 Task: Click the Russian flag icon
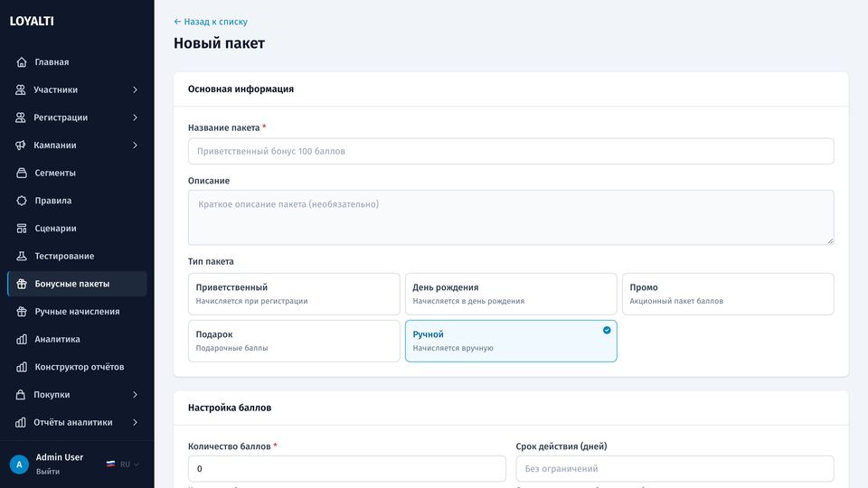(x=110, y=465)
